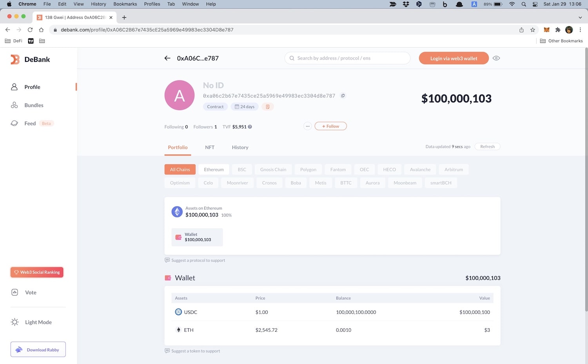Open a new Chrome tab
Screen dimensions: 588x364
[124, 17]
